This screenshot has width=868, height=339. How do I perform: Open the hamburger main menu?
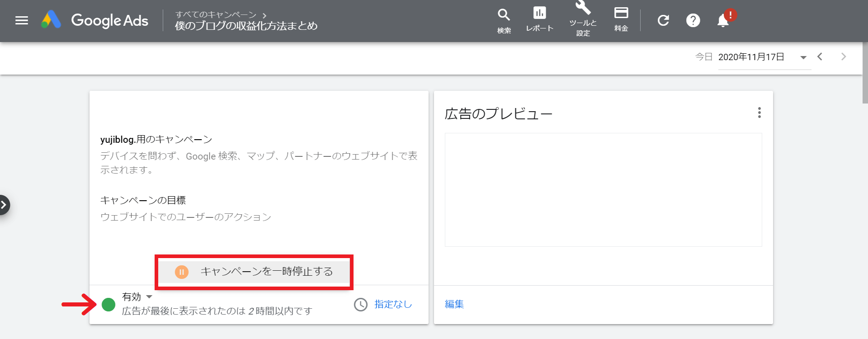pyautogui.click(x=21, y=20)
